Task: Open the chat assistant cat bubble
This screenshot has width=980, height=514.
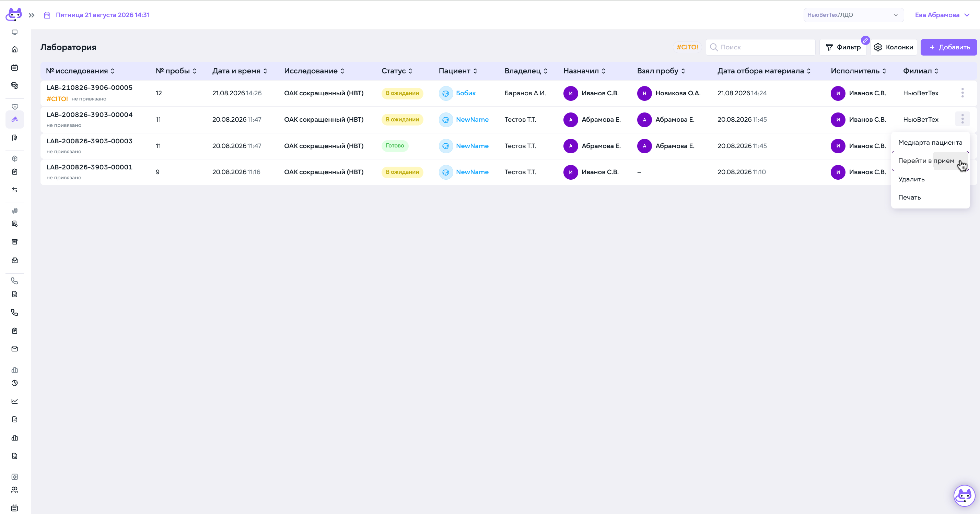Action: coord(964,496)
